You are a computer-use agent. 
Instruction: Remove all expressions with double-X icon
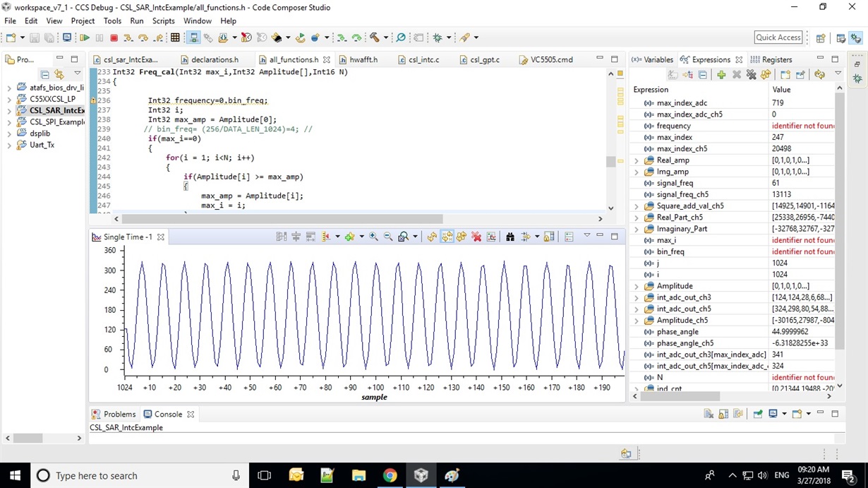[x=752, y=75]
